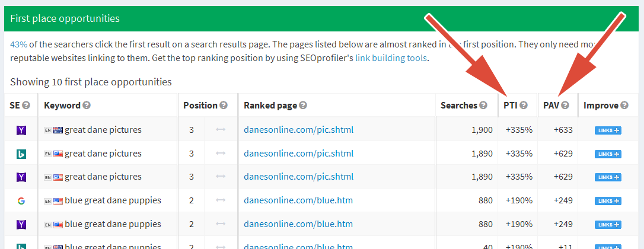This screenshot has height=249, width=644.
Task: Click the help icon next to PAV header
Action: [x=565, y=106]
